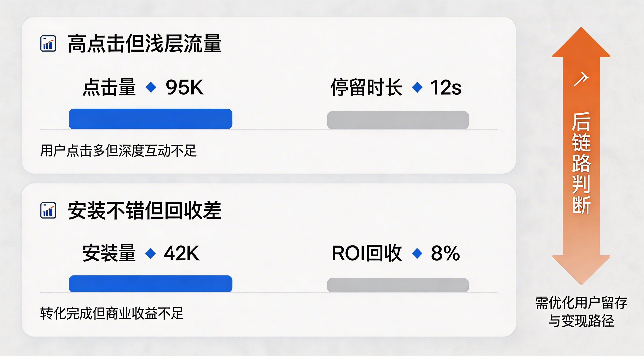Click the blue bar under 安装量 42K
The width and height of the screenshot is (644, 356).
coord(151,284)
